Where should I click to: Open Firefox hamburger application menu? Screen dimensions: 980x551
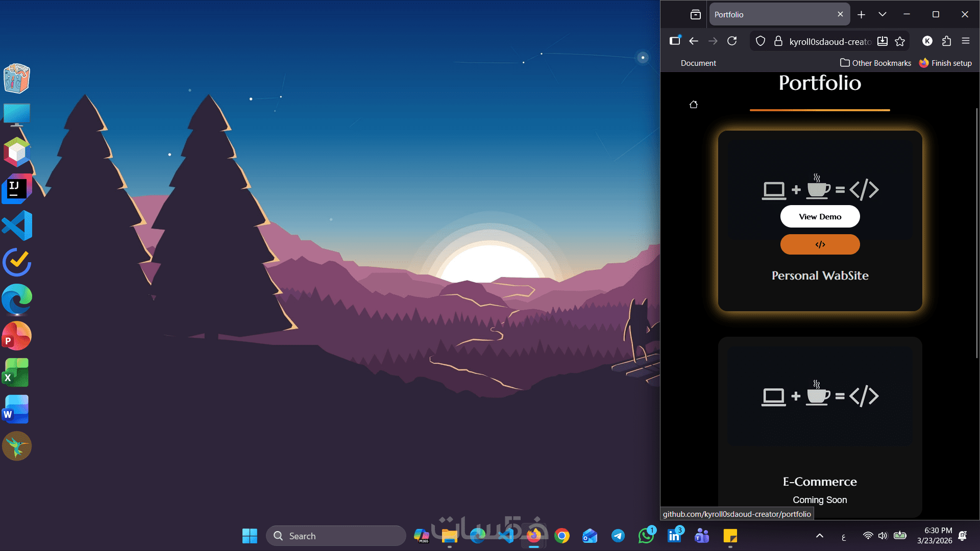(x=965, y=41)
